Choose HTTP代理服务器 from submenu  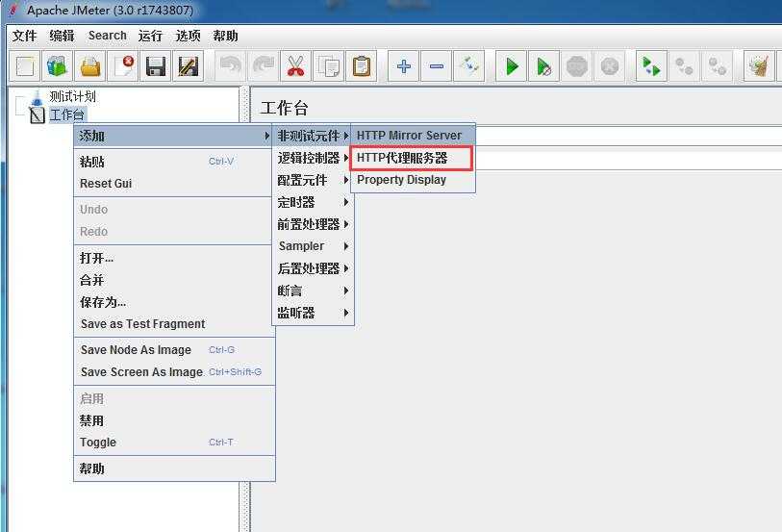pyautogui.click(x=412, y=158)
